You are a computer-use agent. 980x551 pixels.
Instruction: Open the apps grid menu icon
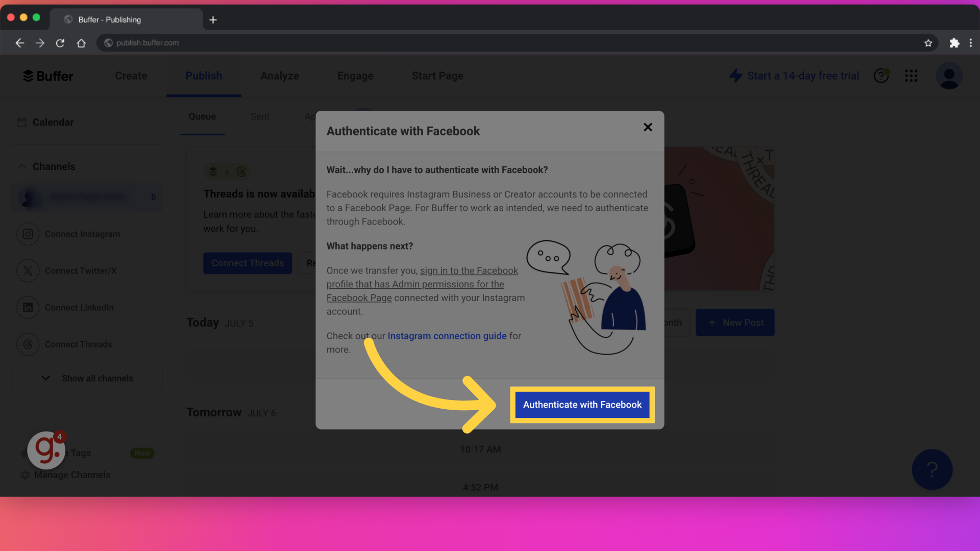pos(911,76)
